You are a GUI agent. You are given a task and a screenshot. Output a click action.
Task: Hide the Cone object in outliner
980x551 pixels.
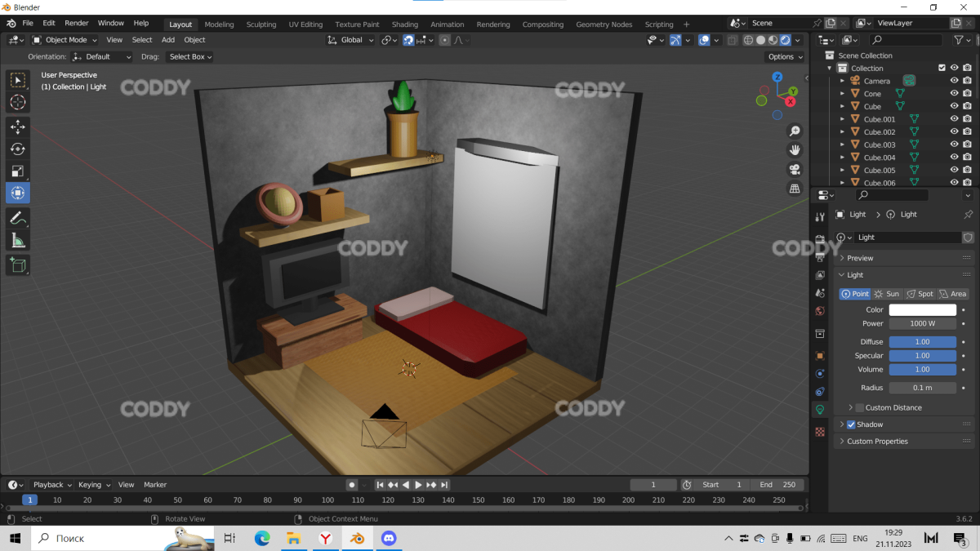pyautogui.click(x=954, y=94)
